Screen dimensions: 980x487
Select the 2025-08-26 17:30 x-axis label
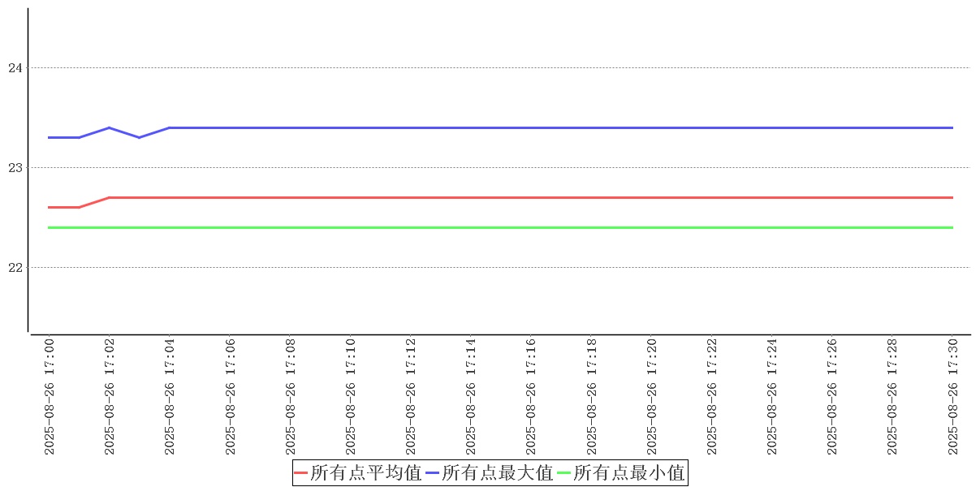[x=952, y=396]
